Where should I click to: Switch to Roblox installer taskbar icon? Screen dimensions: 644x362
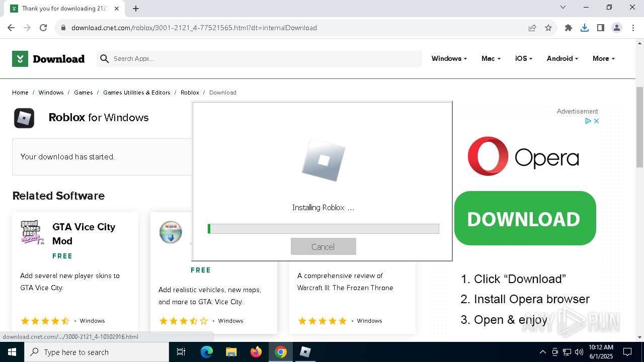tap(305, 352)
